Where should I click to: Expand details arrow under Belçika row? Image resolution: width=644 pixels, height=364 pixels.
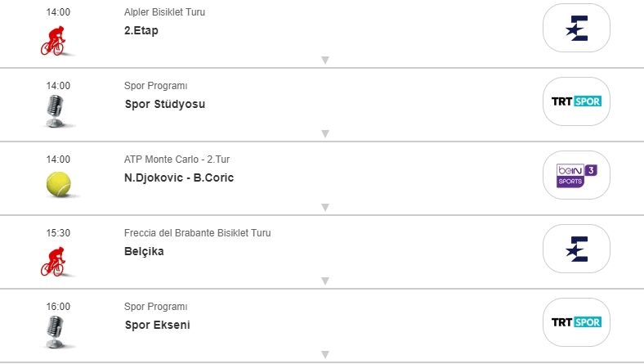324,281
